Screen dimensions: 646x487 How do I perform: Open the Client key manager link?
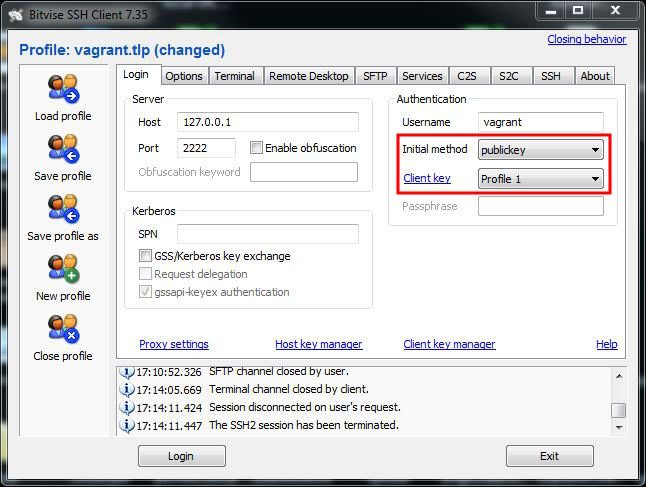tap(449, 344)
